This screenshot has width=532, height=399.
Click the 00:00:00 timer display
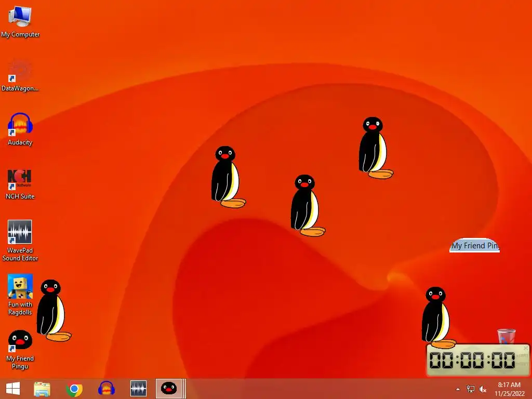[x=472, y=360]
